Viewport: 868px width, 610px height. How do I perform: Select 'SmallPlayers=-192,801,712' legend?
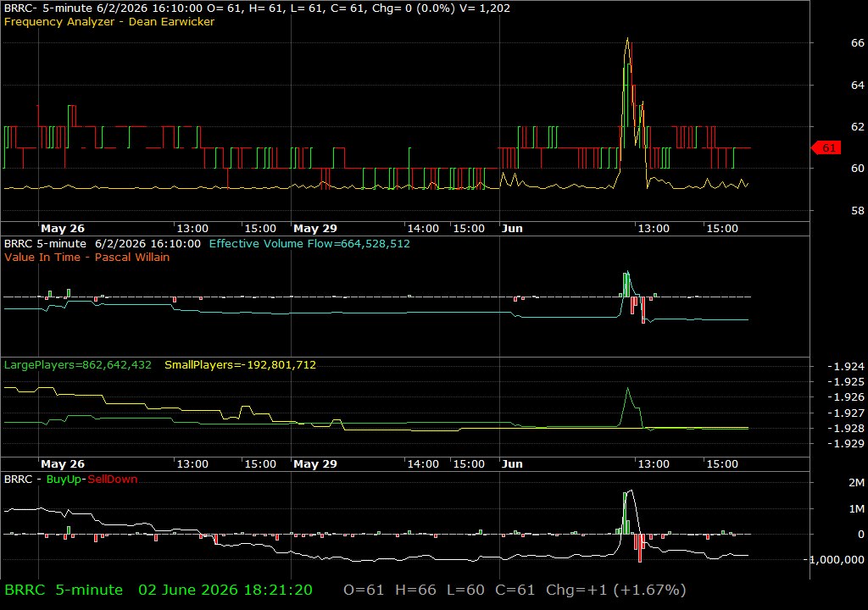(240, 365)
